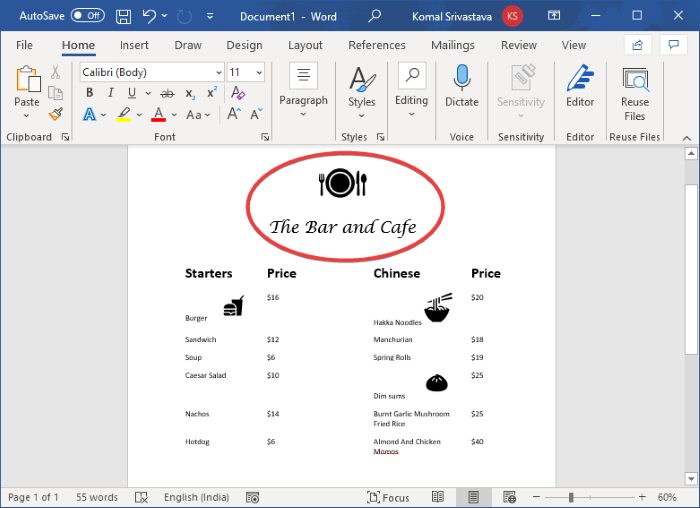Toggle AutoSave switch off or on
The width and height of the screenshot is (700, 508).
[x=87, y=16]
